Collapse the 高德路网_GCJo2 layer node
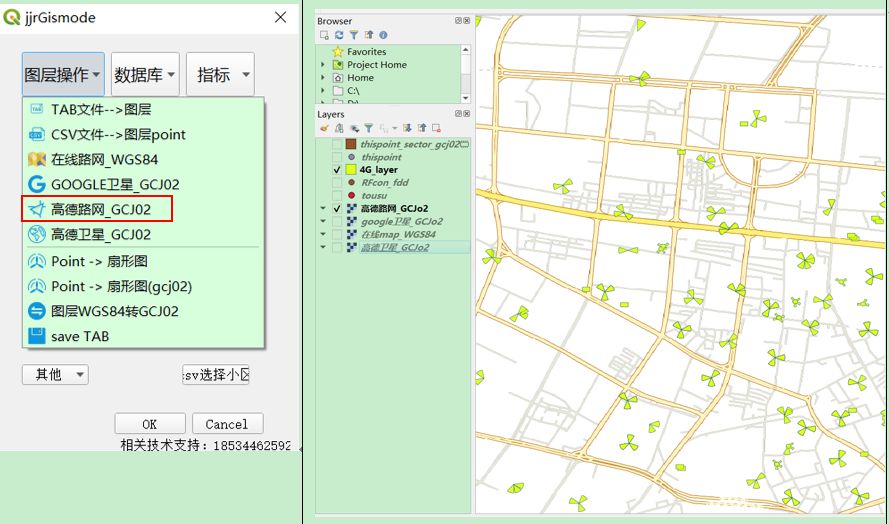Image resolution: width=889 pixels, height=524 pixels. pos(323,209)
